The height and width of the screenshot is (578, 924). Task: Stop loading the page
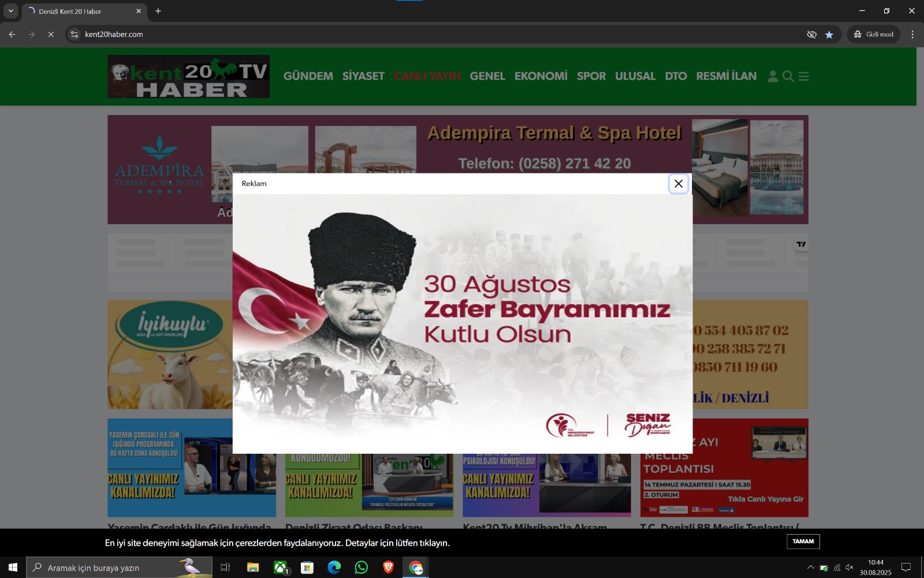click(x=51, y=35)
